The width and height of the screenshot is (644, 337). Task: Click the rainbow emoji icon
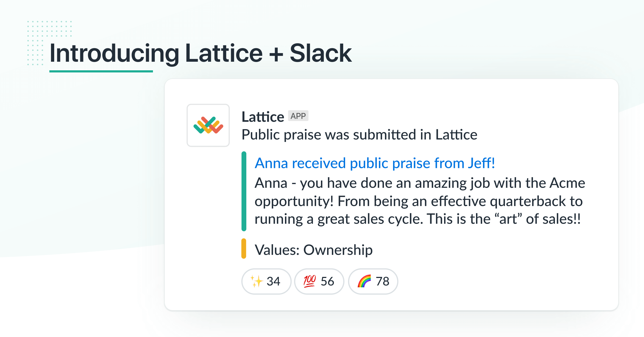364,281
